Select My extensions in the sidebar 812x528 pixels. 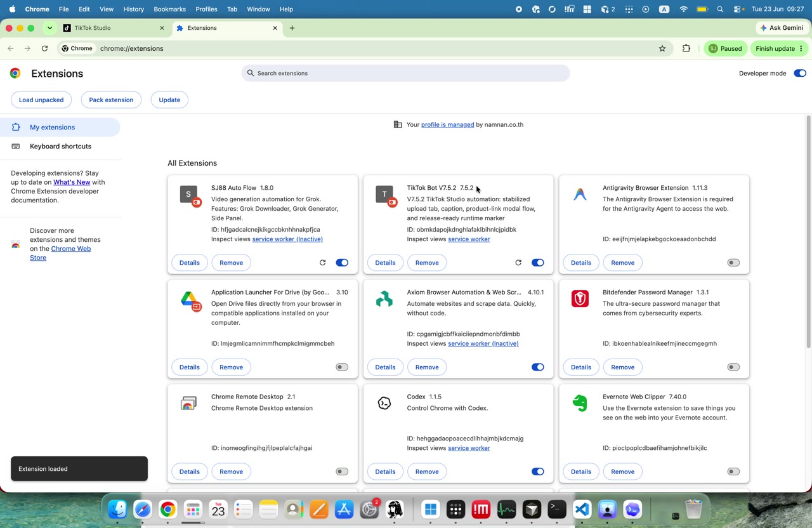(x=60, y=128)
